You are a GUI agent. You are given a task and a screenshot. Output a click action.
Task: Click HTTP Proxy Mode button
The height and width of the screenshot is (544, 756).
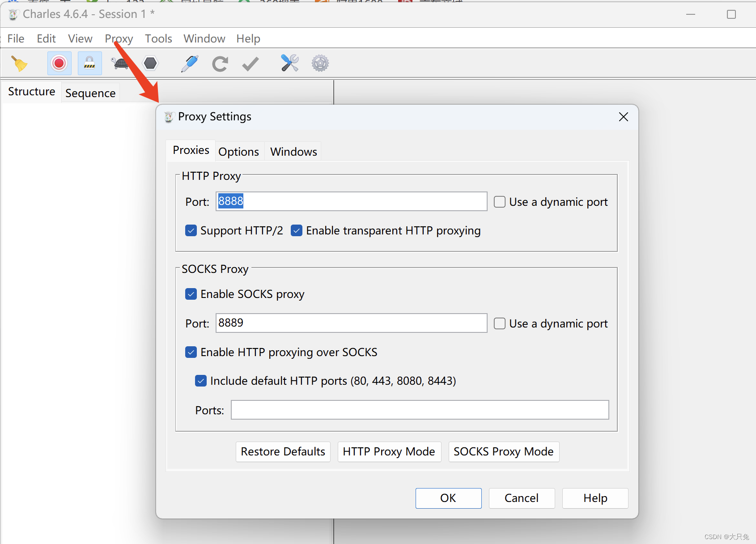coord(389,451)
